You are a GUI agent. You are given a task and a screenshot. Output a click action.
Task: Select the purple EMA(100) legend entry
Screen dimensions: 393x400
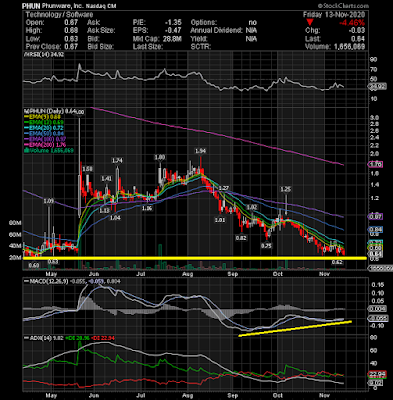[45, 139]
